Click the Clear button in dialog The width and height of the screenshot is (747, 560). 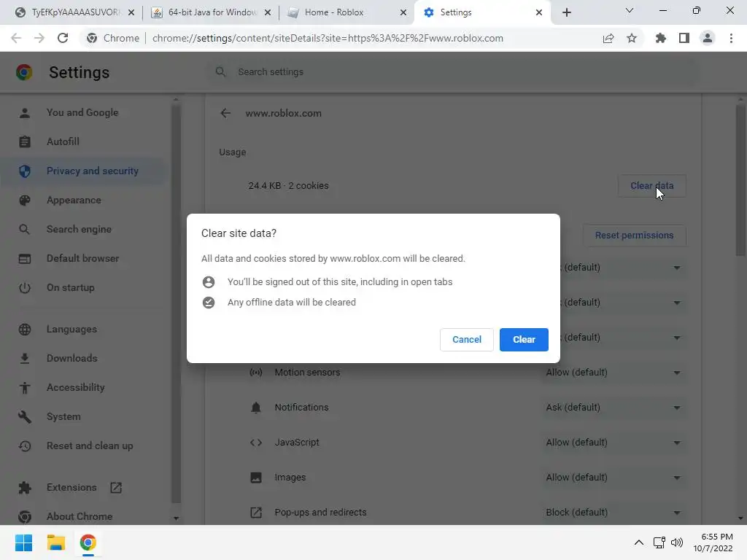pos(524,340)
